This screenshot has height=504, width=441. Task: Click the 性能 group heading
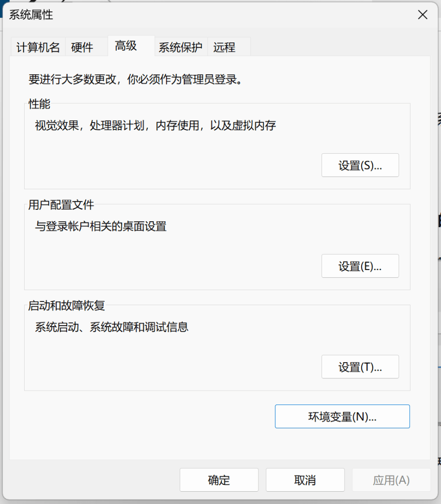tap(39, 104)
